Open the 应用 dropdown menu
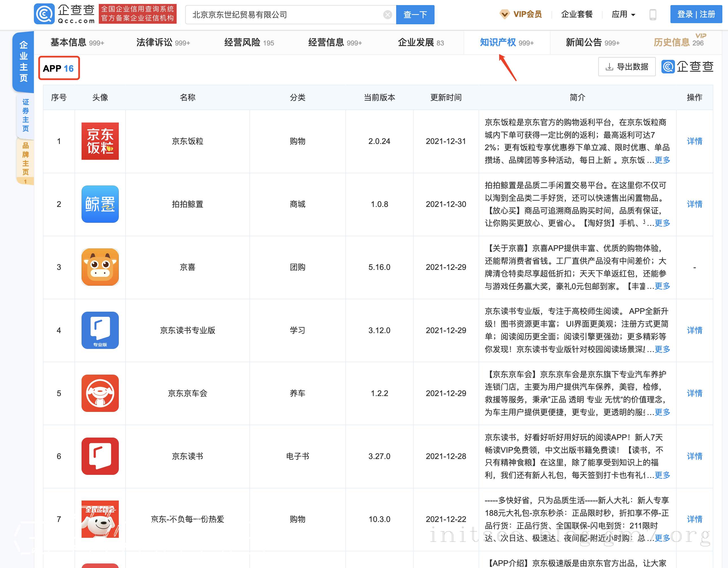The height and width of the screenshot is (568, 728). (623, 14)
